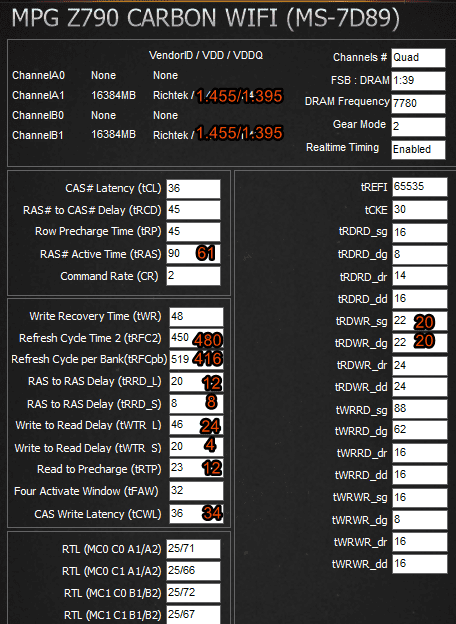Select the tWRWR_dd value box

(x=420, y=564)
